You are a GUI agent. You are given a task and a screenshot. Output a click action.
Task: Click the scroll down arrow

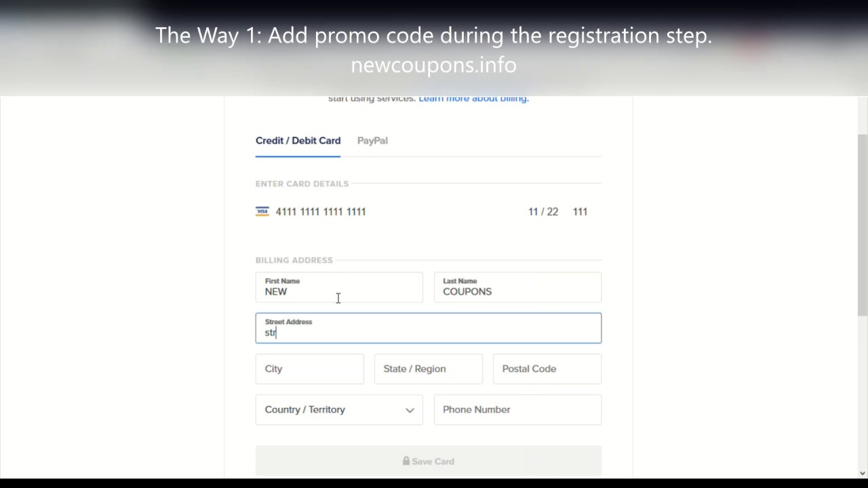(x=862, y=472)
